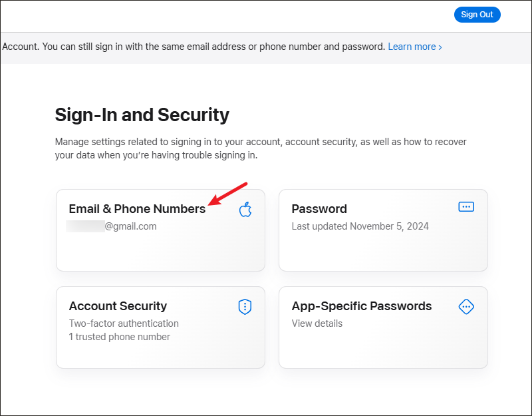
Task: Sign out with the Sign Out button
Action: pyautogui.click(x=477, y=15)
